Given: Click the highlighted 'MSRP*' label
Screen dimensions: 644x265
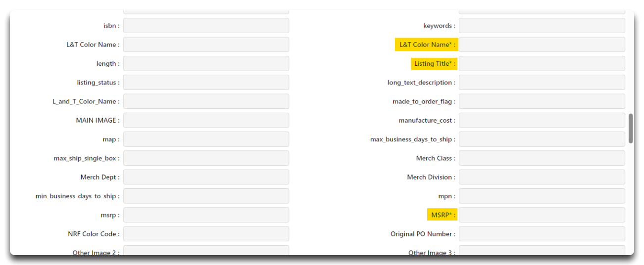Looking at the screenshot, I should click(442, 215).
